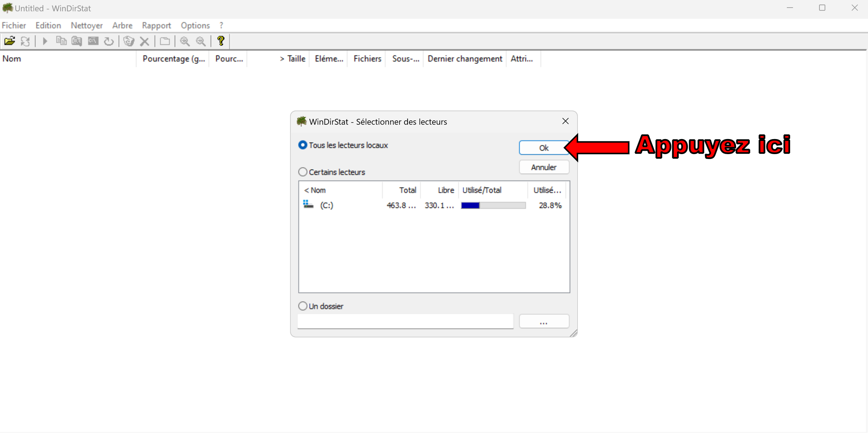Click the 'Attri...' column header
Viewport: 868px width, 433px height.
[x=524, y=59]
